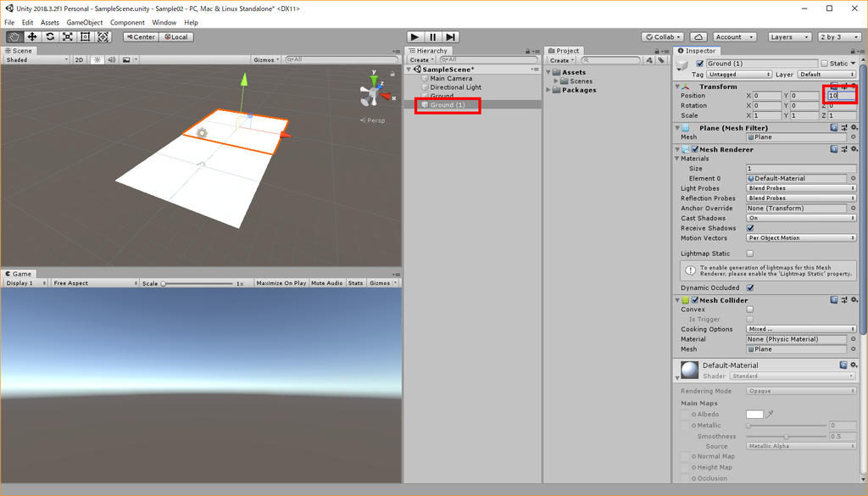The height and width of the screenshot is (496, 868).
Task: Click the Hierarchy search field
Action: [x=488, y=60]
